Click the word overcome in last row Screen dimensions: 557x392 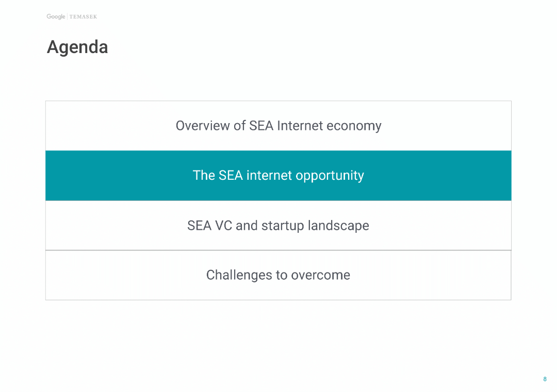(320, 276)
